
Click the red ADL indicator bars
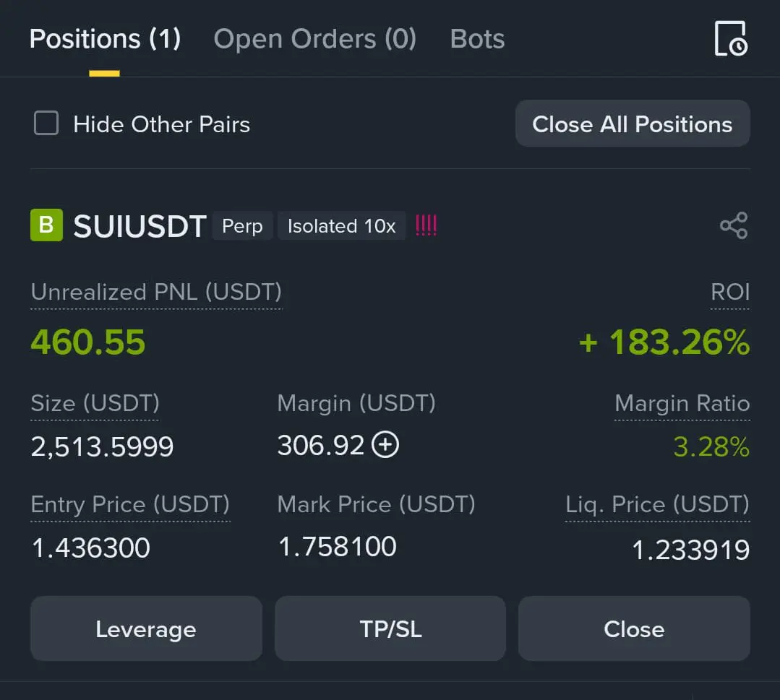pos(426,226)
